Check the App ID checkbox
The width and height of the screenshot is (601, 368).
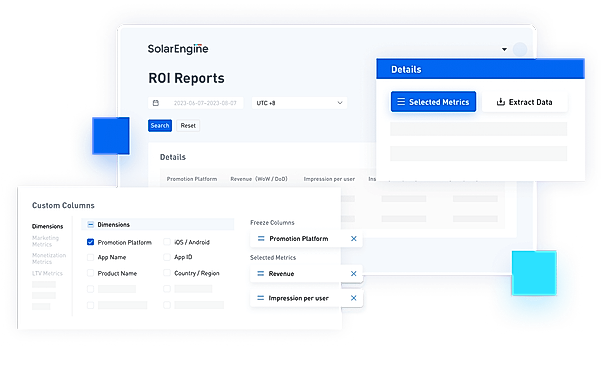pyautogui.click(x=167, y=257)
